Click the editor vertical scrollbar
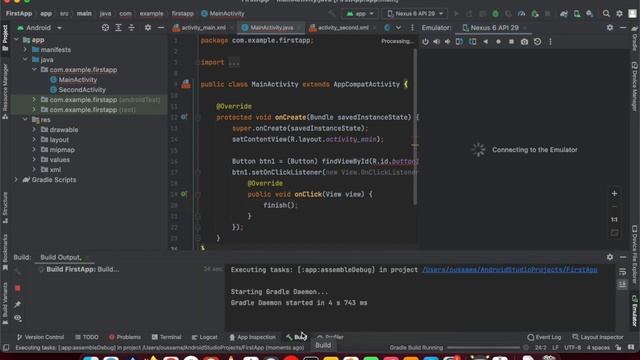Screen dimensions: 640x360 [415, 127]
